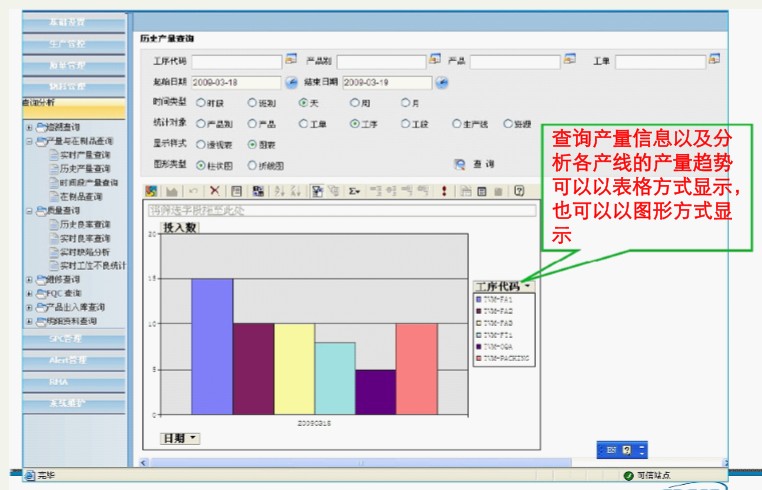Open the Σ AutoCalc dropdown
The width and height of the screenshot is (762, 490).
coord(354,191)
